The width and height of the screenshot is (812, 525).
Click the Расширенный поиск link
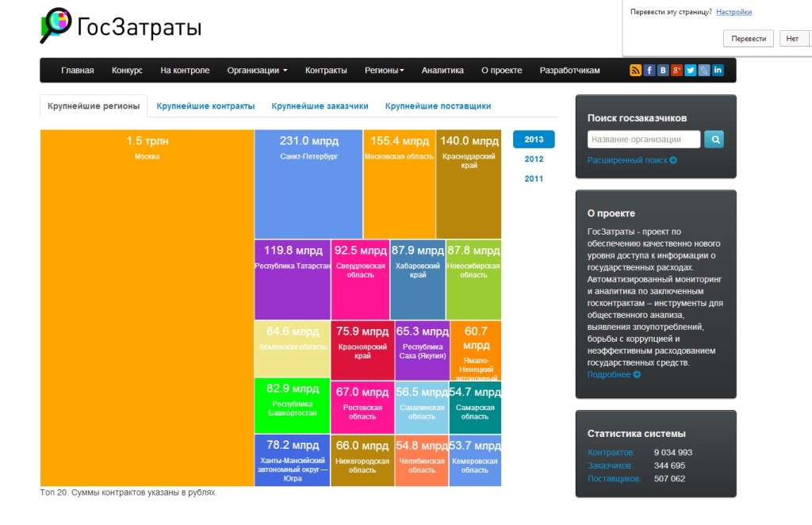pos(631,160)
